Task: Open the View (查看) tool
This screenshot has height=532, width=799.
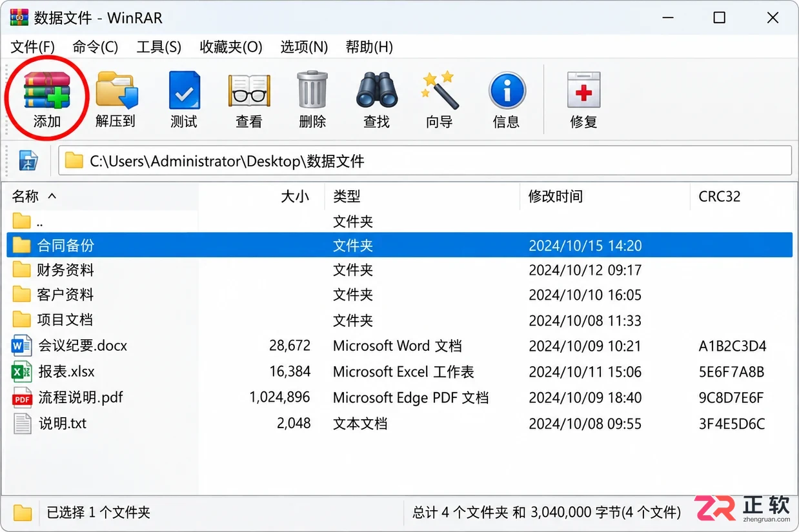Action: 249,90
